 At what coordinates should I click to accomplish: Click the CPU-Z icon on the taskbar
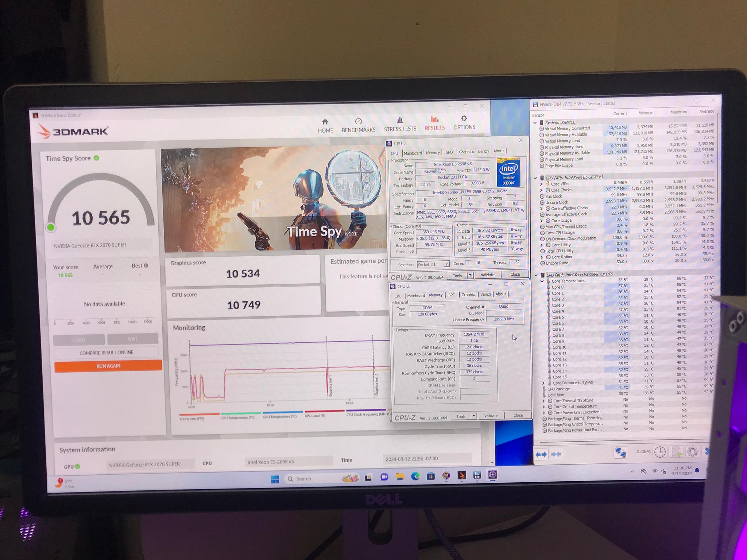492,475
